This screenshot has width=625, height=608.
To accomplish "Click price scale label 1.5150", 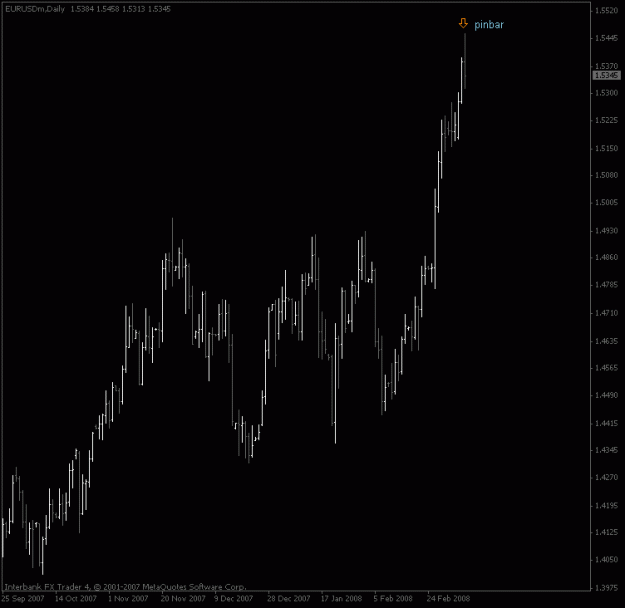I will click(x=606, y=148).
